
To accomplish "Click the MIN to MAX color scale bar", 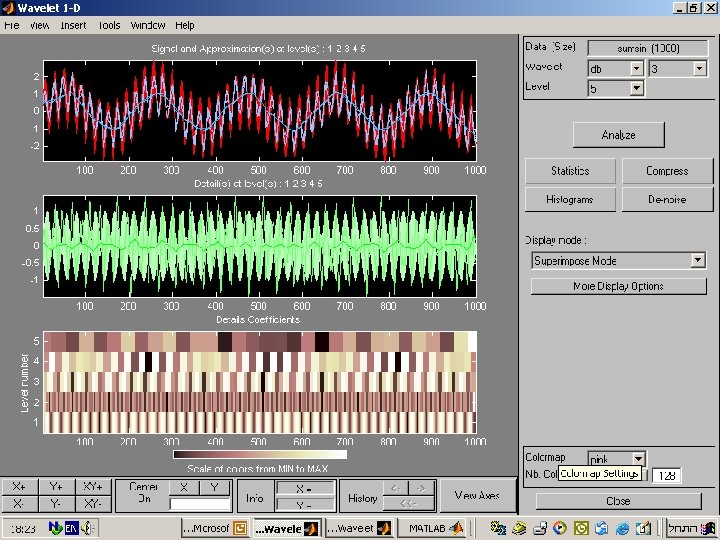I will (x=260, y=454).
